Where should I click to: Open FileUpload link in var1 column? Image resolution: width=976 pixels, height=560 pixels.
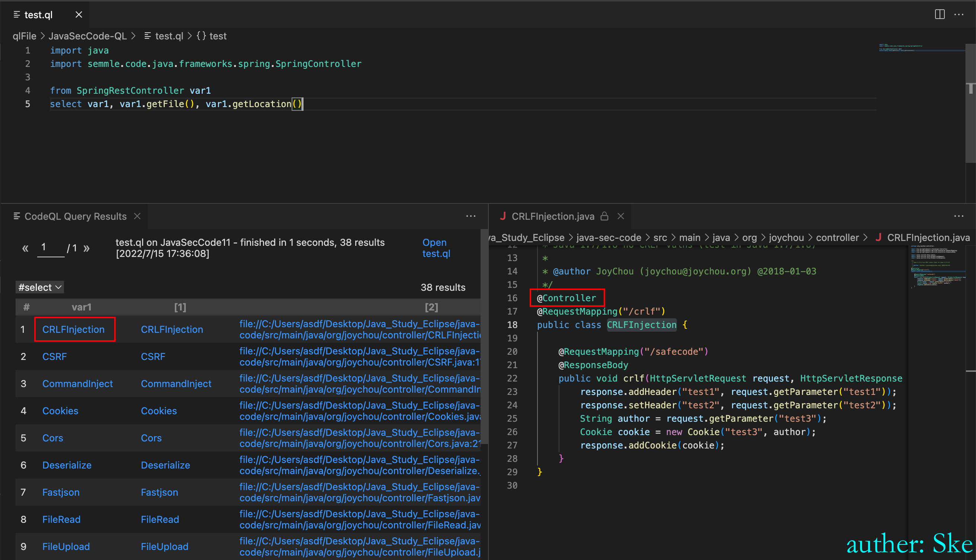(x=66, y=547)
